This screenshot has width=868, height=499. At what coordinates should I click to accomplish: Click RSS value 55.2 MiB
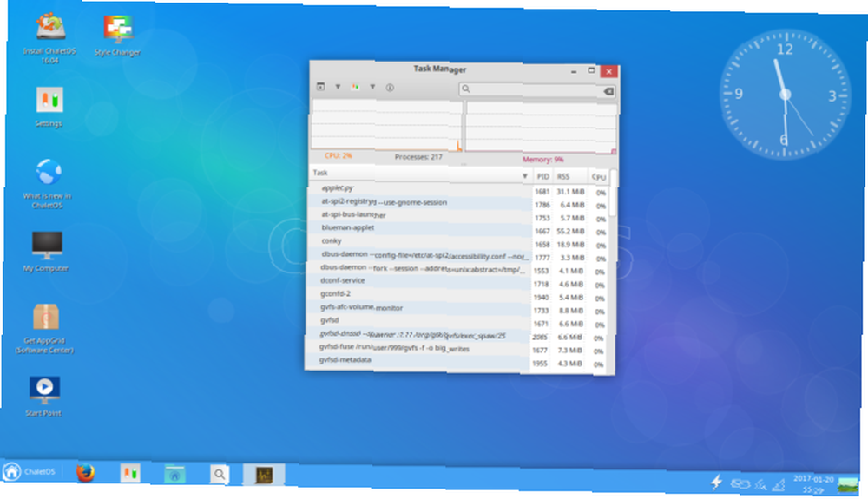click(x=570, y=231)
